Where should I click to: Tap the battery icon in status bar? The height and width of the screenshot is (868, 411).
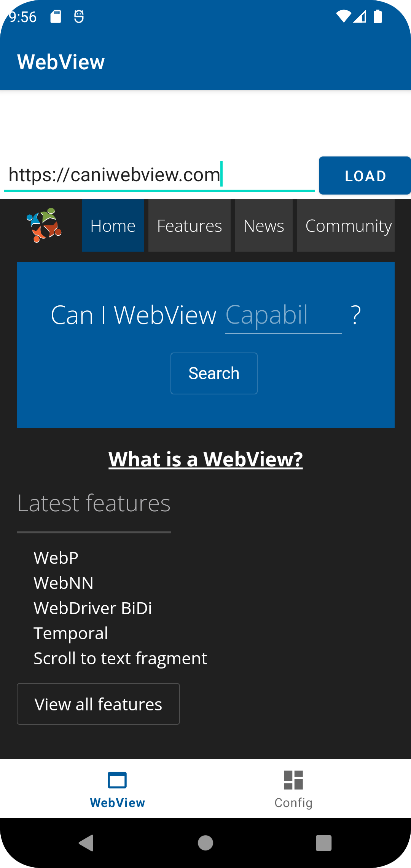tap(378, 17)
